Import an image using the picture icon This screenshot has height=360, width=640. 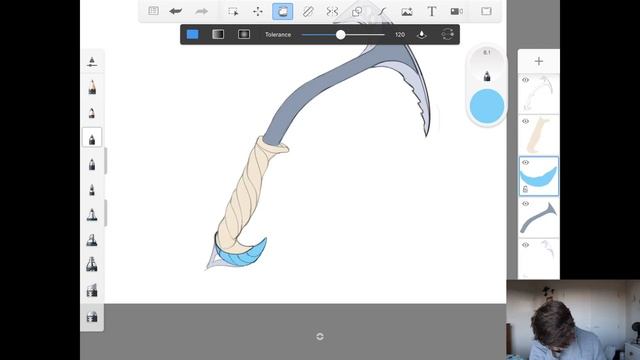pyautogui.click(x=407, y=11)
